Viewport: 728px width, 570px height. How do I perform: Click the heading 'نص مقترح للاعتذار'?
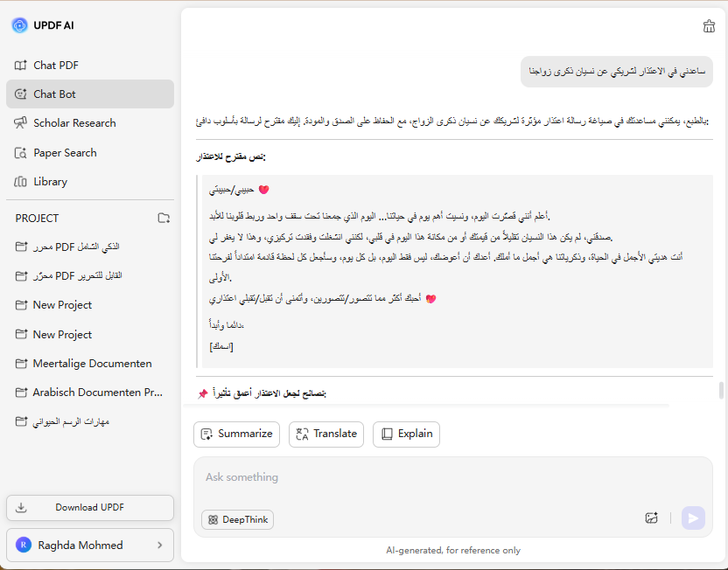pos(231,156)
